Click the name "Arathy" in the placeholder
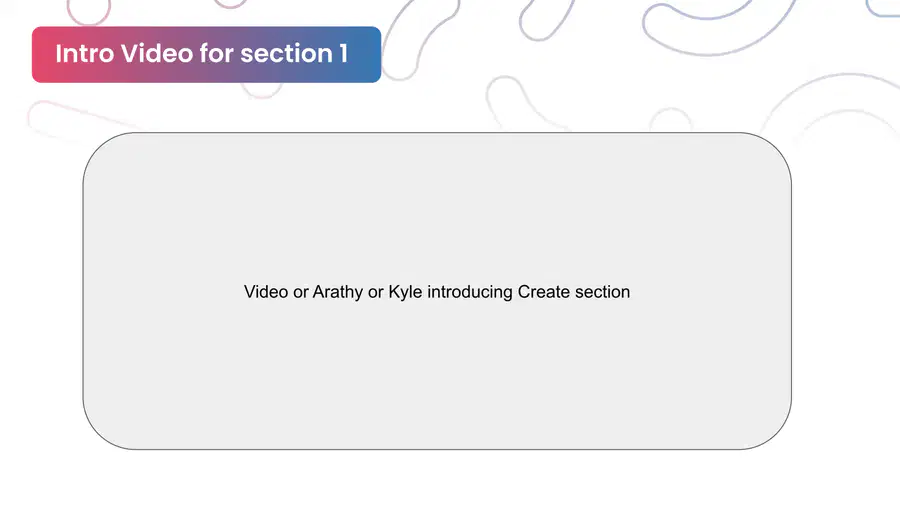Image resolution: width=900 pixels, height=506 pixels. [x=338, y=292]
